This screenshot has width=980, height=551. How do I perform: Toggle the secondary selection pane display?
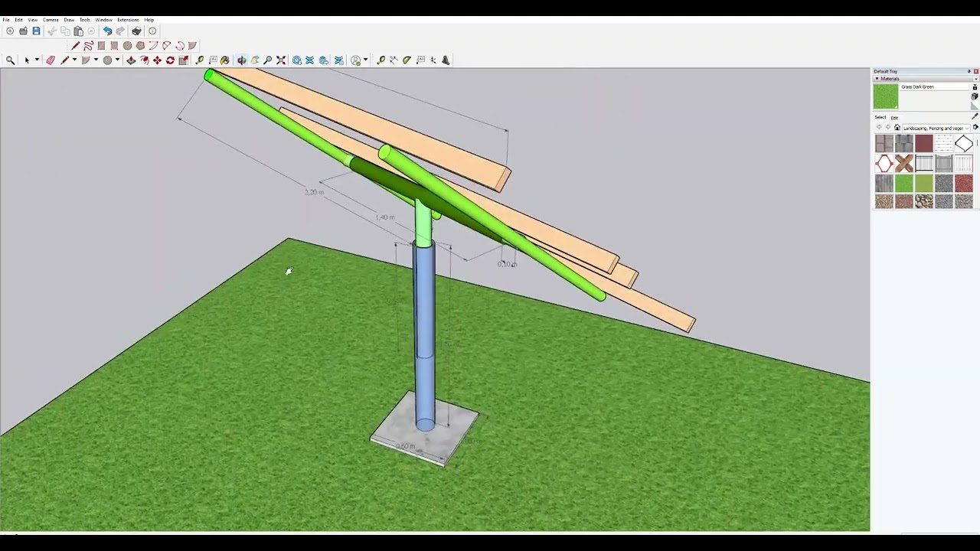975,87
